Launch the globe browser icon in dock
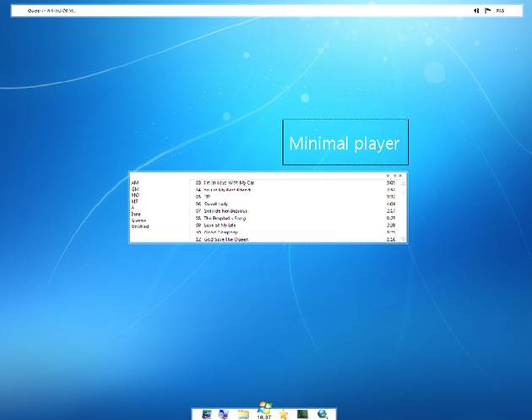 (x=322, y=414)
